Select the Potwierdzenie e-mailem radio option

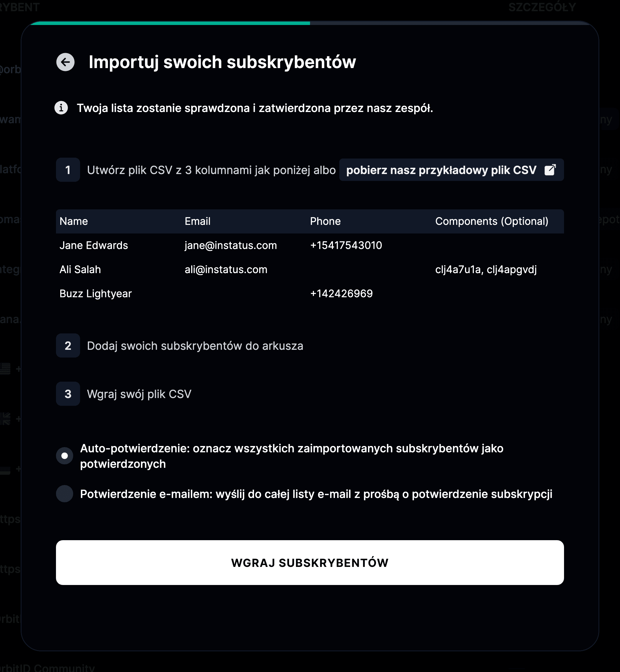(65, 494)
